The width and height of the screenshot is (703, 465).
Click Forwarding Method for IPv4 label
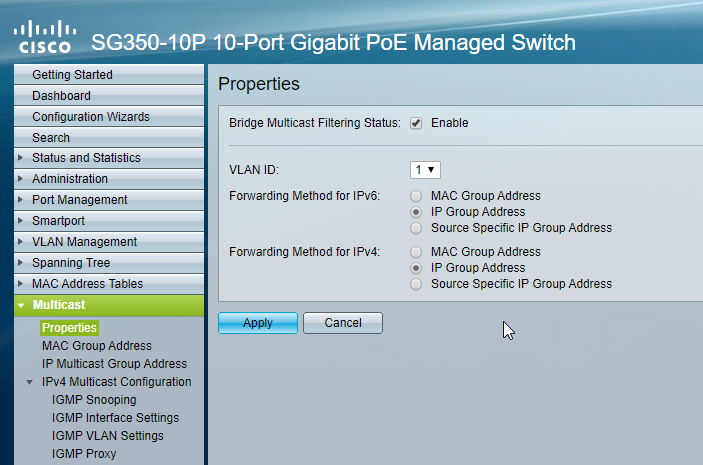tap(304, 252)
